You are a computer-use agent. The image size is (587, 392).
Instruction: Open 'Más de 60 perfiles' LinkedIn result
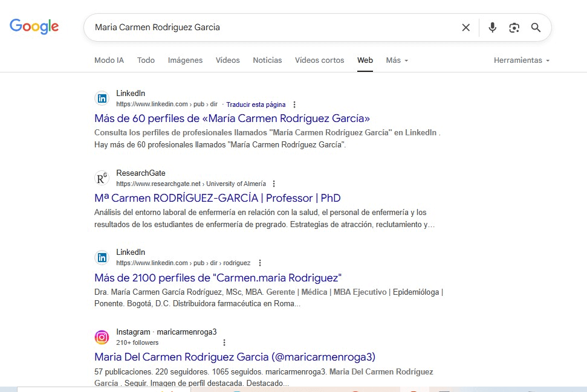(232, 118)
